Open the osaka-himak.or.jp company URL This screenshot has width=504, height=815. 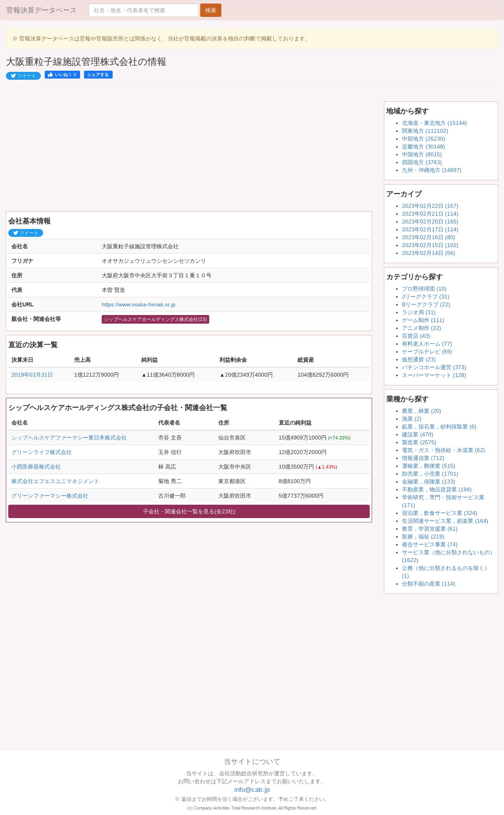pos(139,304)
